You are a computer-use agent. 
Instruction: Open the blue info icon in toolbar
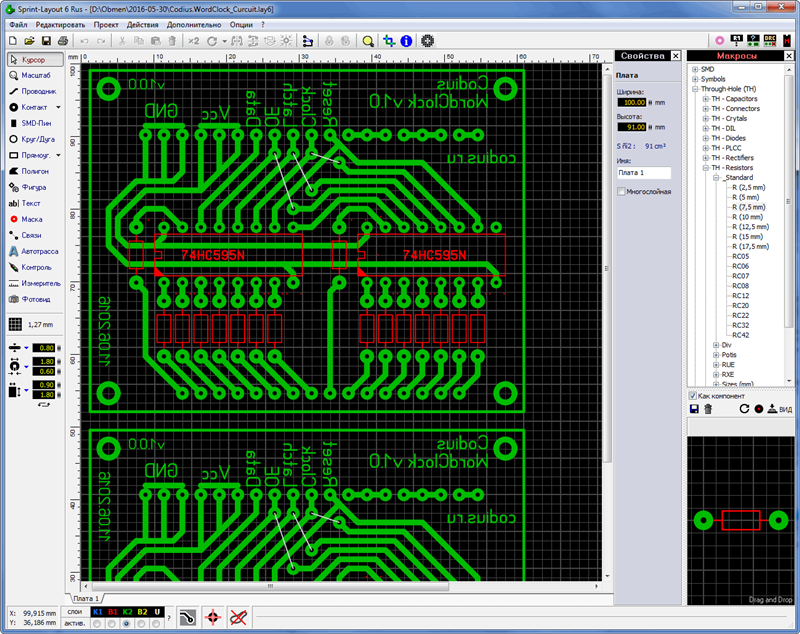pyautogui.click(x=406, y=41)
